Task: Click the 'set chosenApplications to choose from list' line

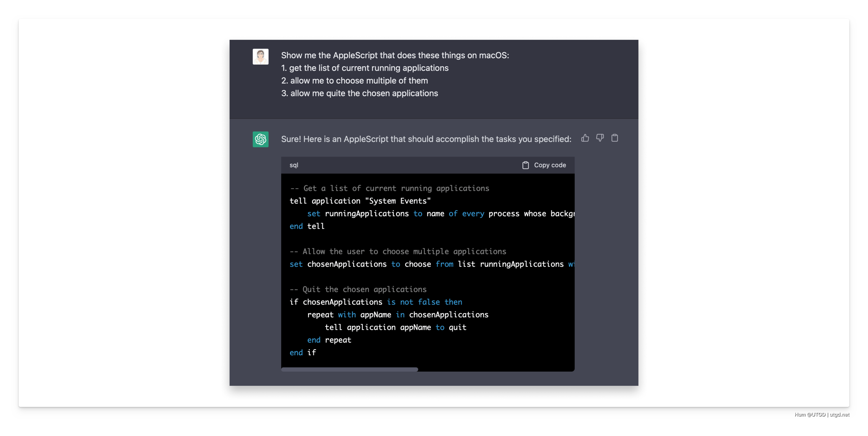Action: (x=432, y=264)
